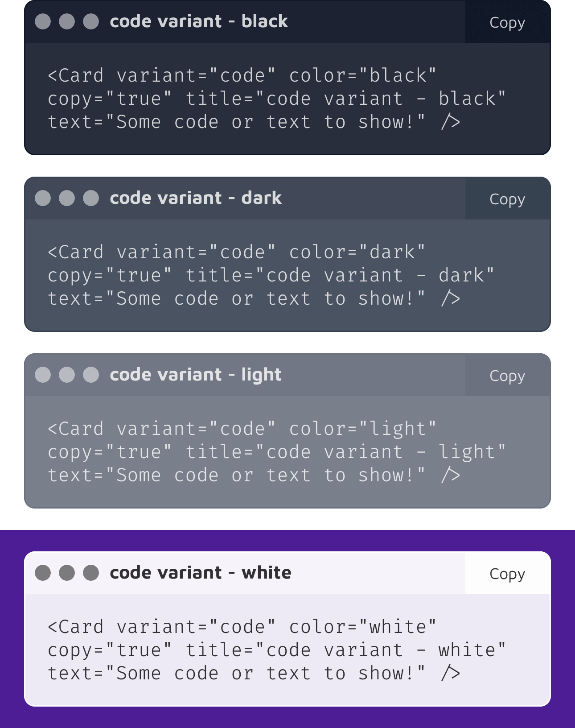Click middle window dot on light card

click(67, 375)
